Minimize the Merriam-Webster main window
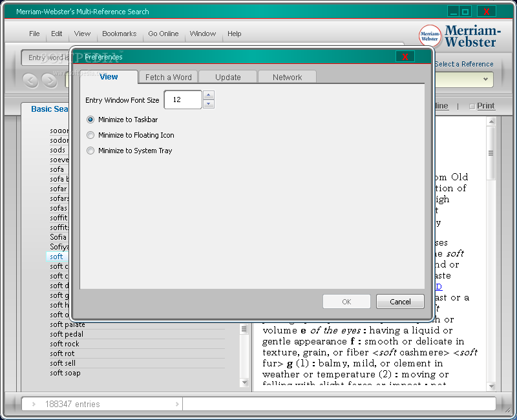 coord(454,12)
